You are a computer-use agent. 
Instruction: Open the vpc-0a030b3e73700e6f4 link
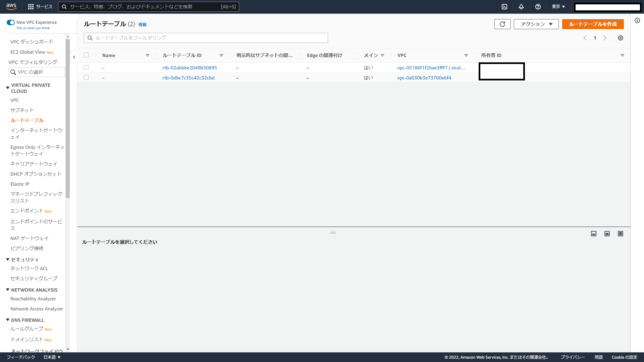[x=424, y=78]
